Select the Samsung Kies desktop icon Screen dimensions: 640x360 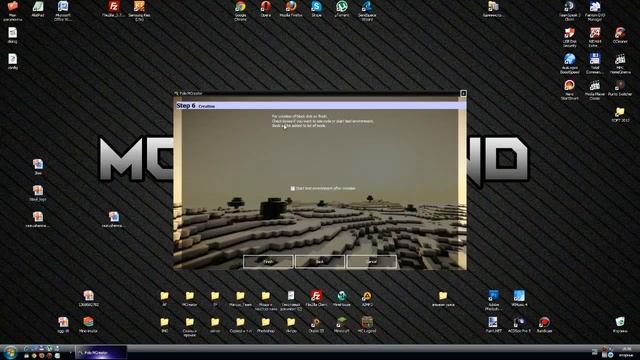click(x=139, y=10)
